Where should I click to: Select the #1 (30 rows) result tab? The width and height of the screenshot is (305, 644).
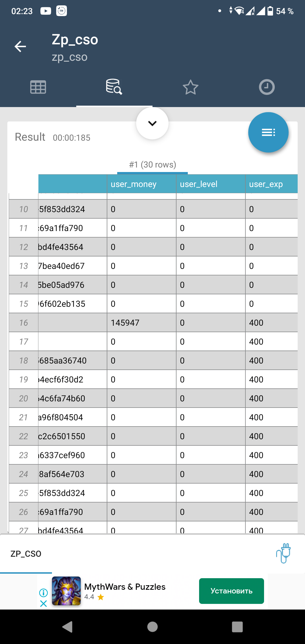pyautogui.click(x=152, y=165)
